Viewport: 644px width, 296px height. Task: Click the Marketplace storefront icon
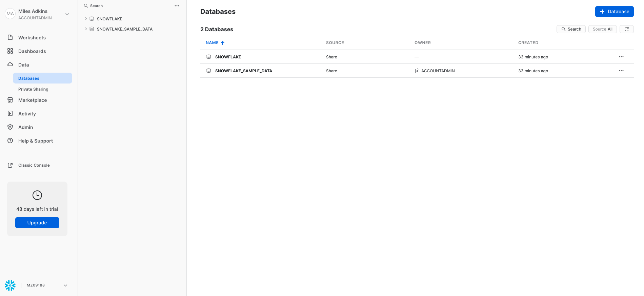click(x=10, y=100)
